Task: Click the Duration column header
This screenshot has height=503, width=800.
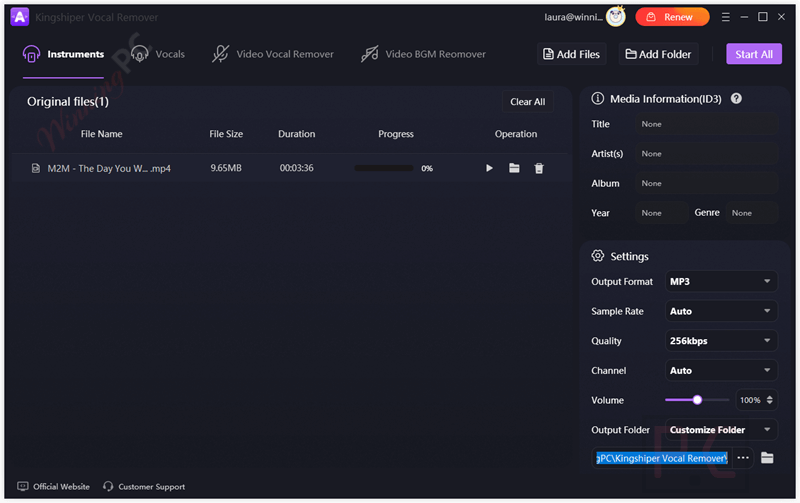Action: 296,134
